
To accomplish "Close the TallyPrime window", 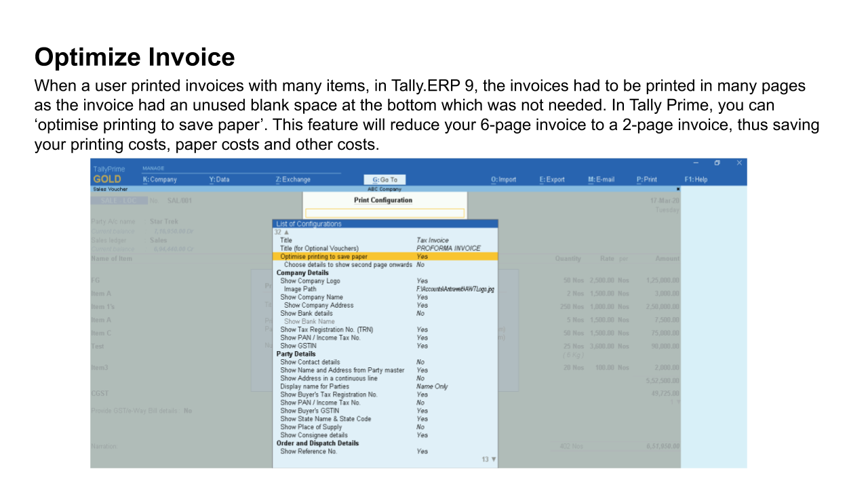I will (x=739, y=163).
